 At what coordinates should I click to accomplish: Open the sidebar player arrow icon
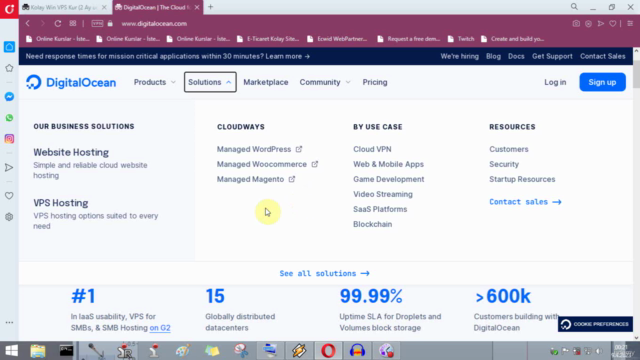click(9, 167)
